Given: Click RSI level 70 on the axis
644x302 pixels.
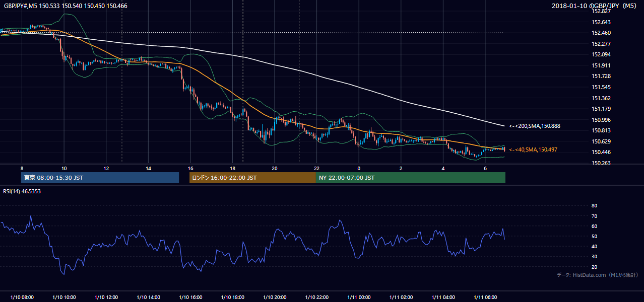Looking at the screenshot, I should (x=594, y=216).
